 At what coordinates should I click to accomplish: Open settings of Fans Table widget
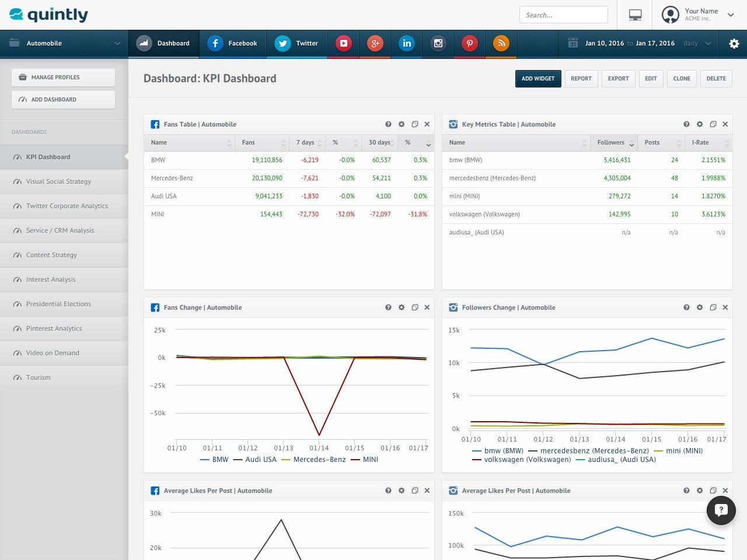[402, 124]
